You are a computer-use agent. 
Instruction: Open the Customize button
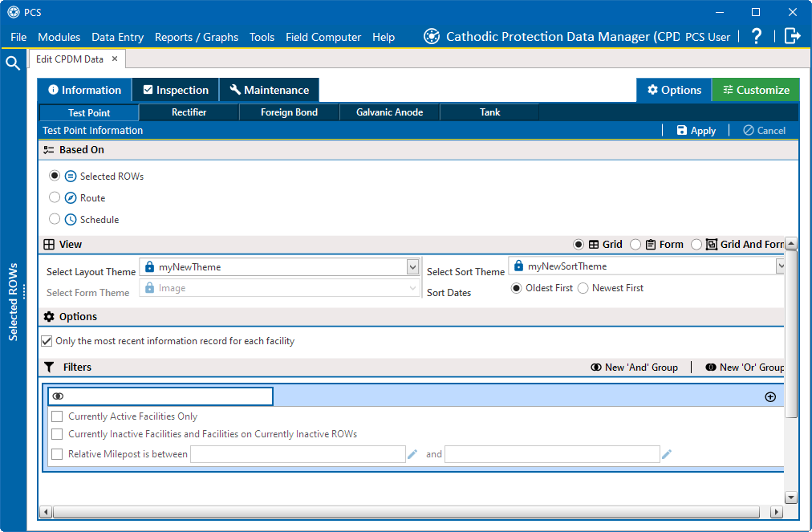[x=755, y=90]
